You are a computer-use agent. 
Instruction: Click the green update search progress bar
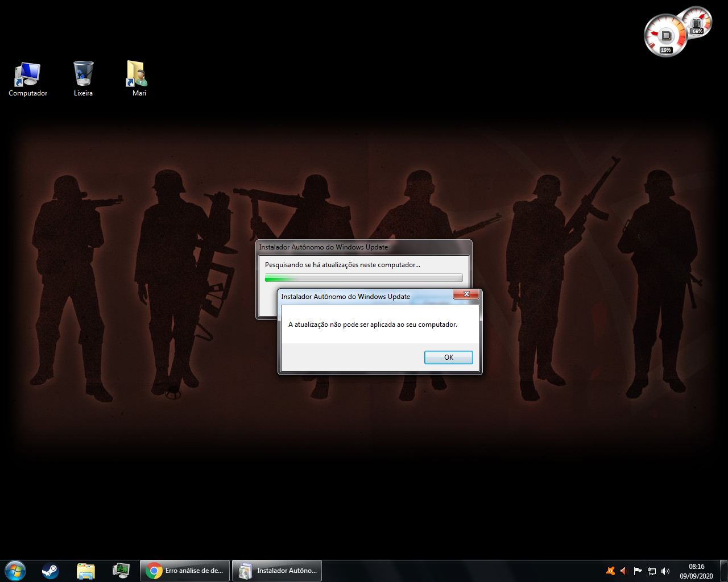[x=363, y=278]
